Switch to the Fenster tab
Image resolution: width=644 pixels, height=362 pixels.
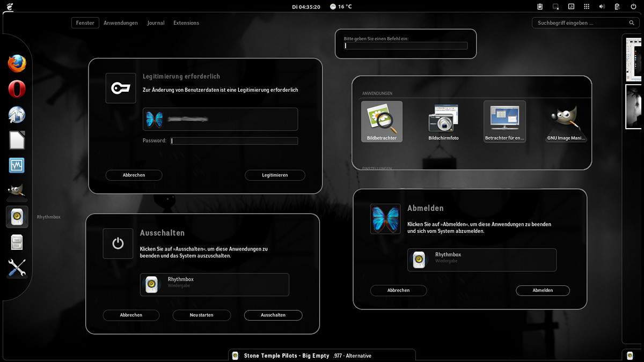[85, 23]
